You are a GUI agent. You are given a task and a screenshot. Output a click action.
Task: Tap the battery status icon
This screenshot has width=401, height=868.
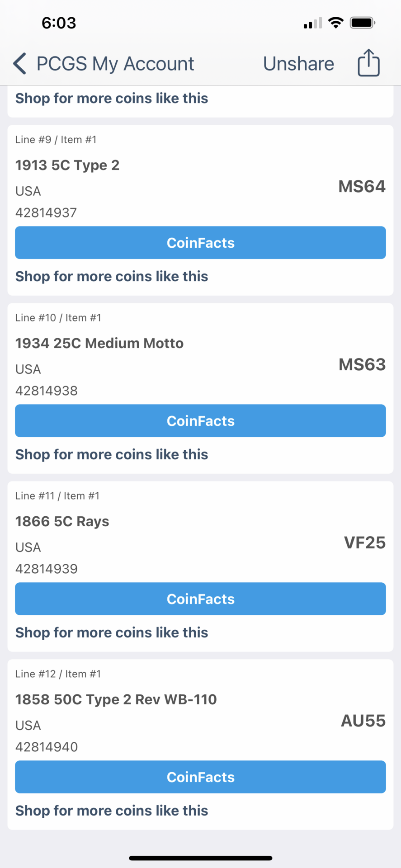point(363,23)
